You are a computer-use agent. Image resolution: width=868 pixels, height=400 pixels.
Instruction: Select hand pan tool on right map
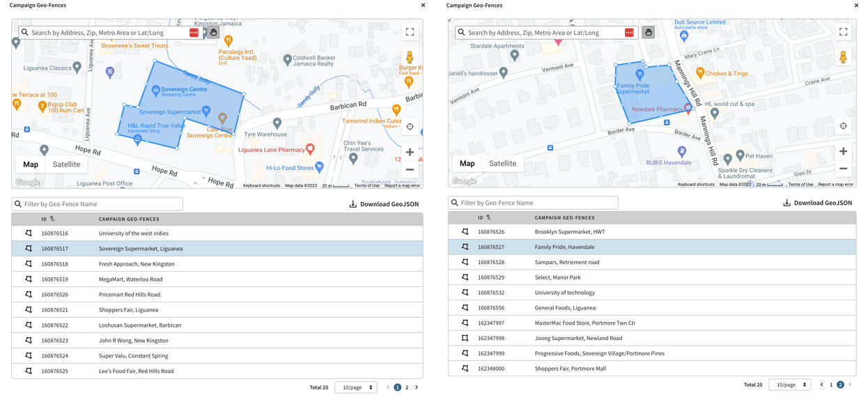(648, 33)
